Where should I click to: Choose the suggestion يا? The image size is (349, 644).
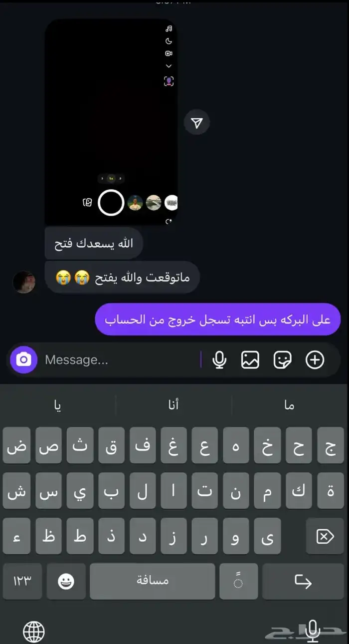58,405
